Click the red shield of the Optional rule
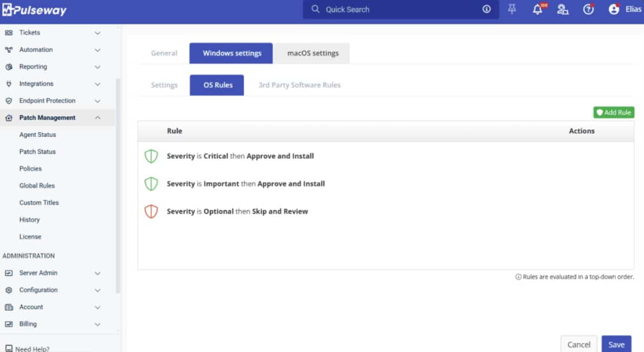 [x=151, y=211]
